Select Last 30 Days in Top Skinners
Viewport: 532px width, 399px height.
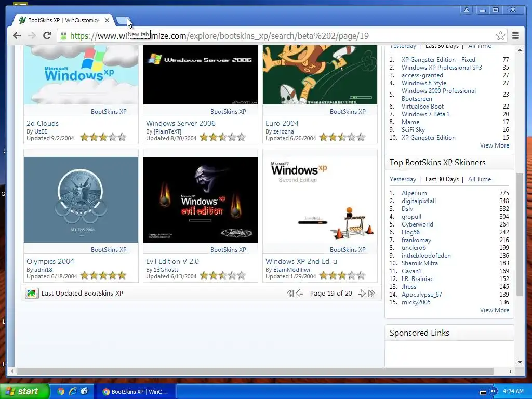pyautogui.click(x=442, y=179)
